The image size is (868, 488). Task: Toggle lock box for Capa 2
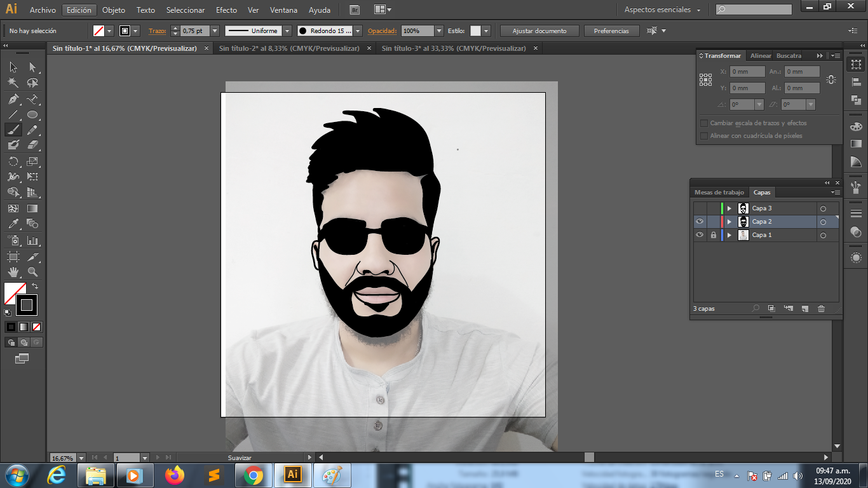click(713, 222)
